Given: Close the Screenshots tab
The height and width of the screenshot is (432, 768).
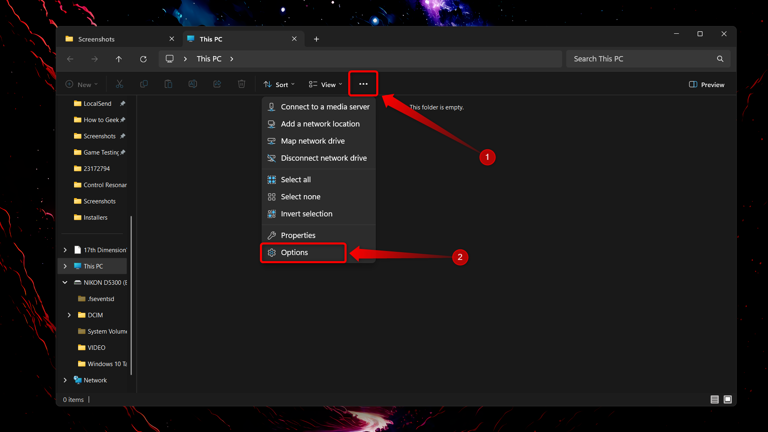Looking at the screenshot, I should 171,39.
